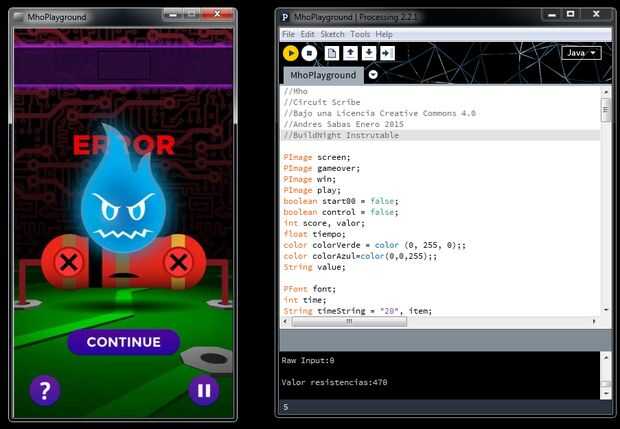620x429 pixels.
Task: Open the Tools menu
Action: click(360, 34)
